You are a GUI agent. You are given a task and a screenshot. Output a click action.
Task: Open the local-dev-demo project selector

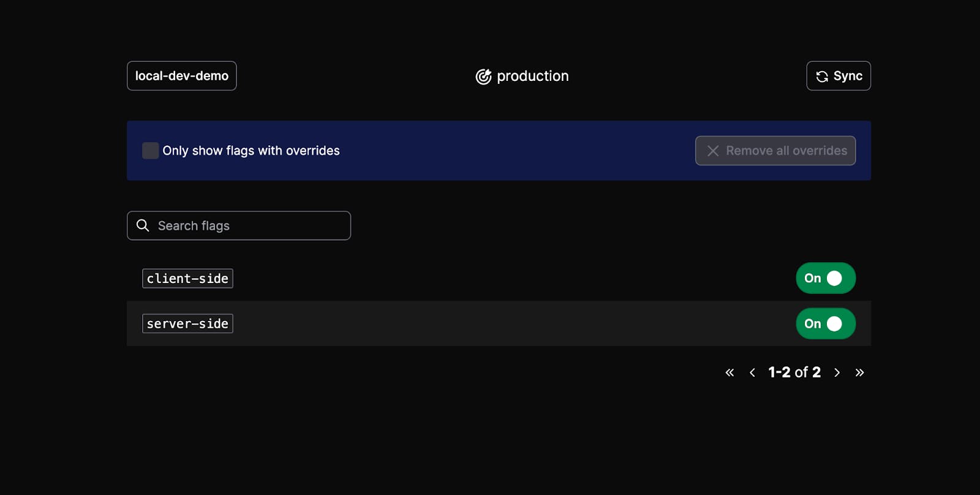181,76
